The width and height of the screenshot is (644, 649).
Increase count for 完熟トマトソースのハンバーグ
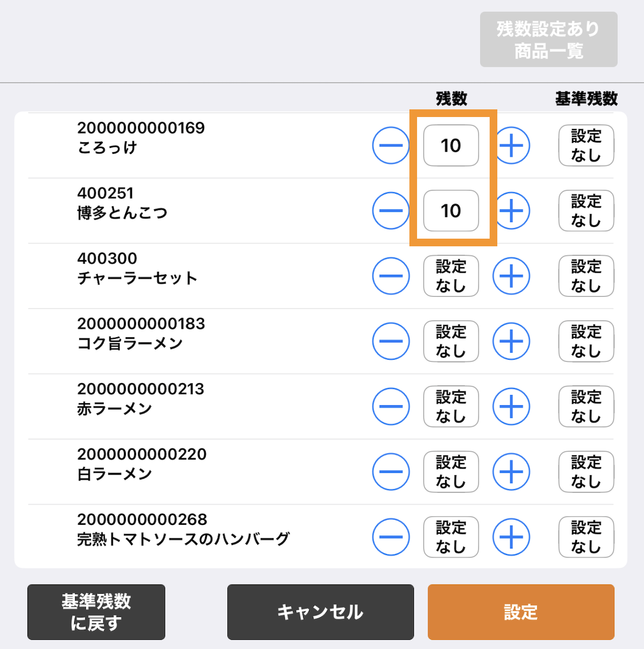tap(511, 537)
